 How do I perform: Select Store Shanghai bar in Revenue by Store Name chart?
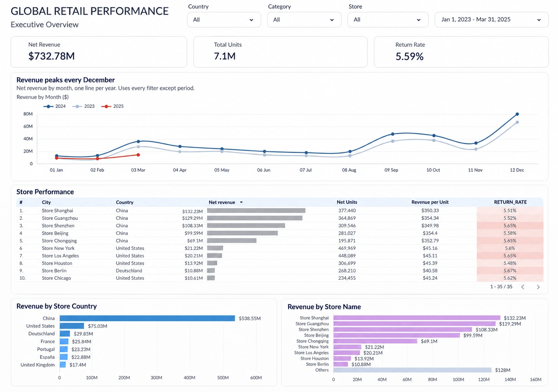417,318
